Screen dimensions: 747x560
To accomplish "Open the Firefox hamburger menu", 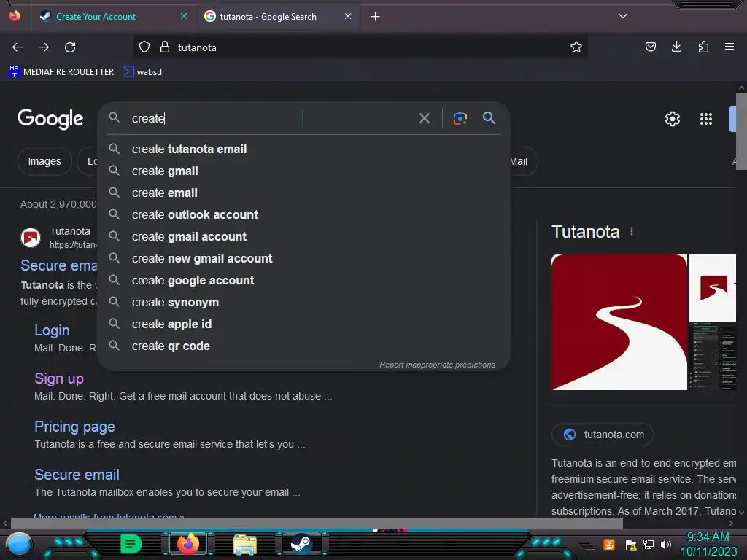I will 729,47.
